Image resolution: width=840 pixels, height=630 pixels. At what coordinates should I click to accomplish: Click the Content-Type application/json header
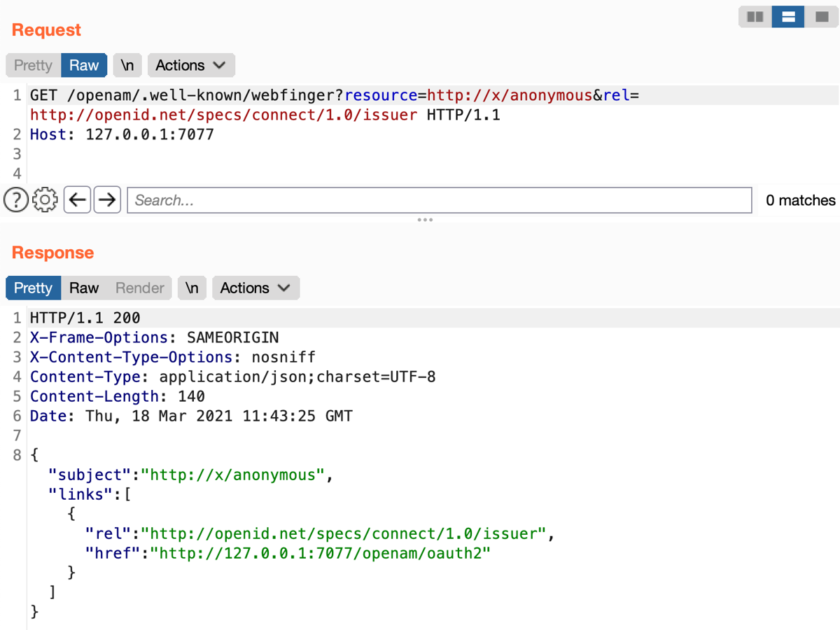(x=232, y=377)
